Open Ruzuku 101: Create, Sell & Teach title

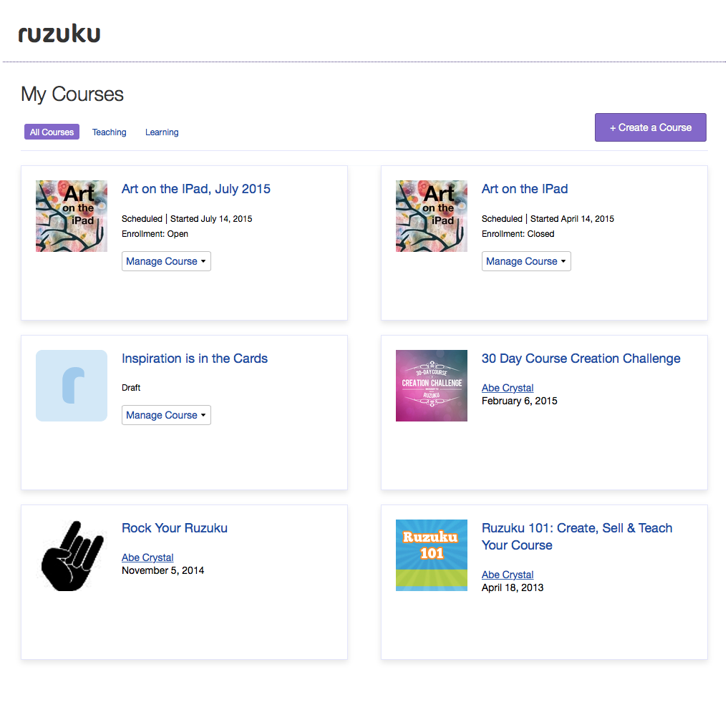pyautogui.click(x=577, y=536)
